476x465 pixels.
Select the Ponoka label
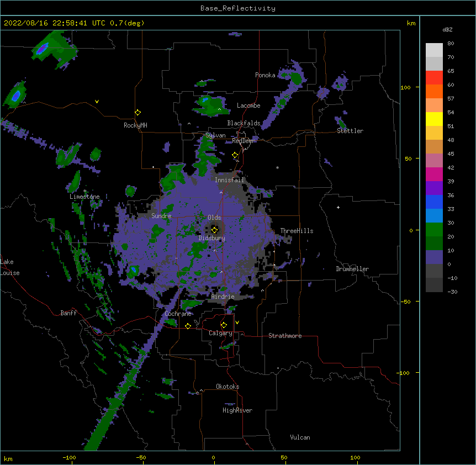[265, 75]
